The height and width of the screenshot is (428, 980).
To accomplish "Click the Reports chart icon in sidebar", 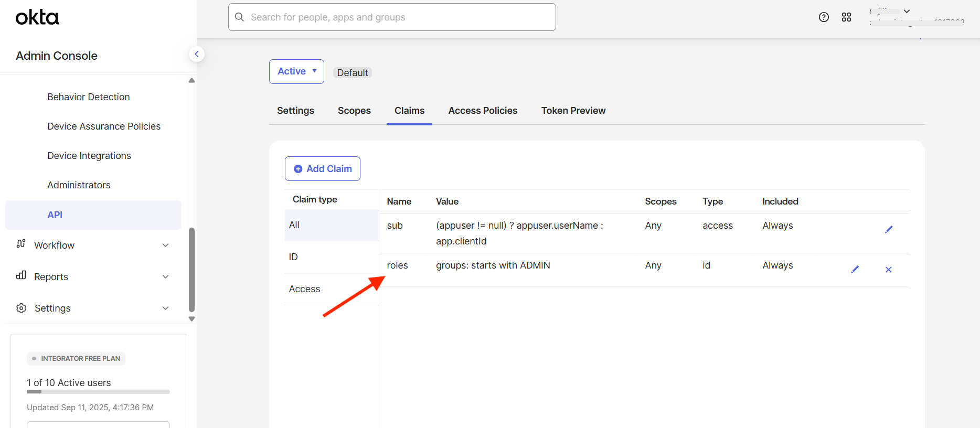I will tap(21, 276).
